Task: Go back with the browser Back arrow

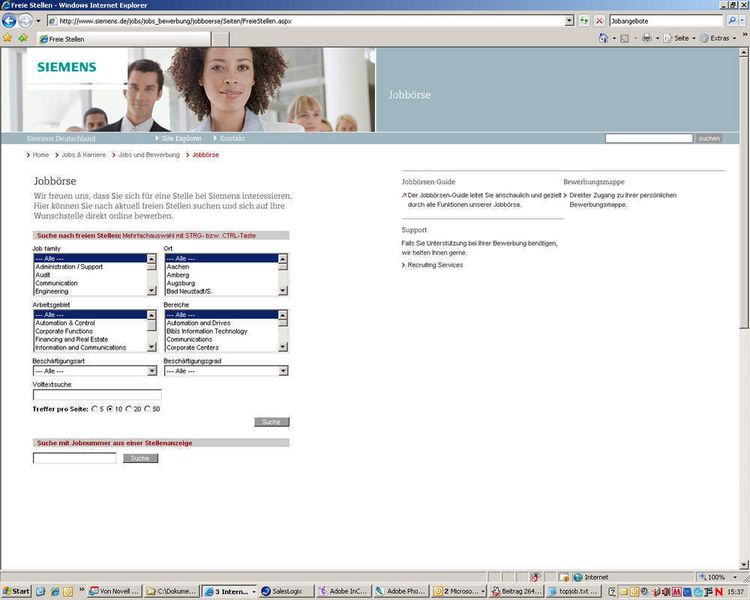Action: coord(9,21)
